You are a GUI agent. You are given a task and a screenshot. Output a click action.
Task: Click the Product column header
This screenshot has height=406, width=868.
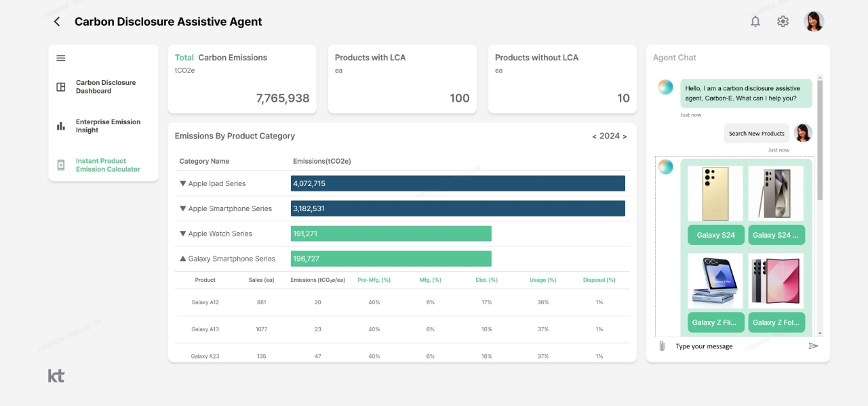pyautogui.click(x=205, y=280)
